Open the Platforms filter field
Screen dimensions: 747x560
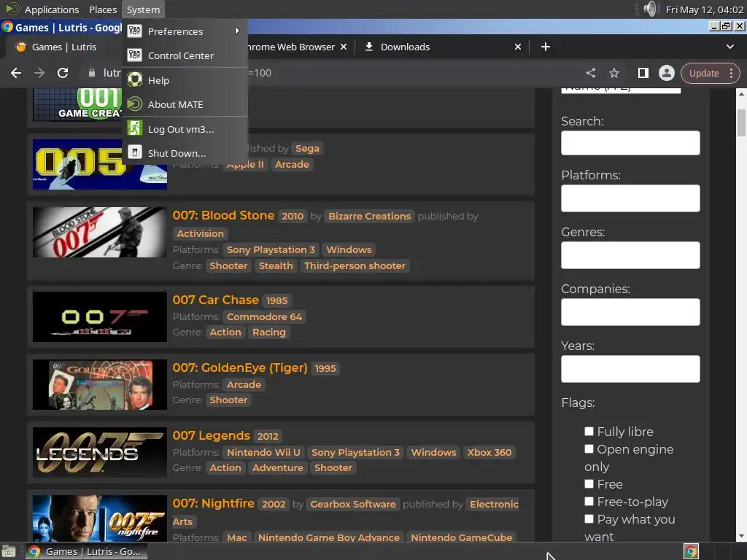tap(630, 198)
